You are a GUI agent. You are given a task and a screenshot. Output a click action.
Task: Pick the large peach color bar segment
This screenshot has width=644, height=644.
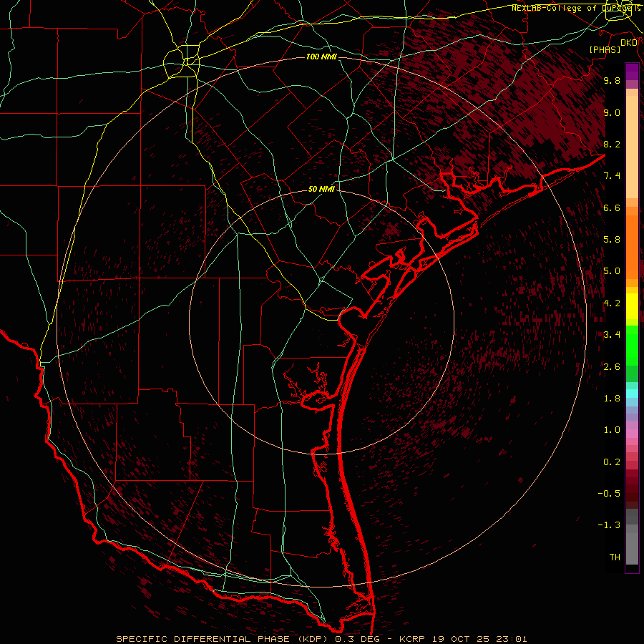(x=632, y=147)
